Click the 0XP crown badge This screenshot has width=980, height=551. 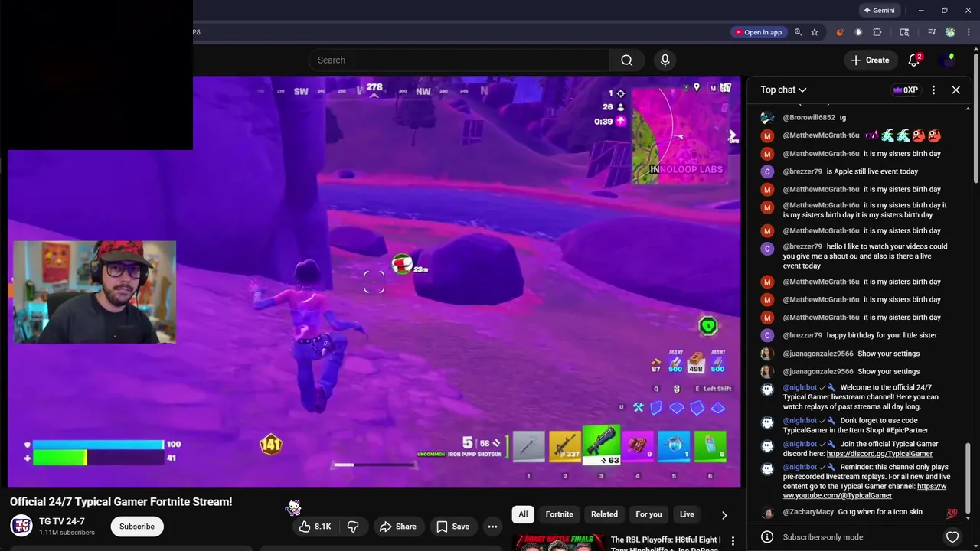coord(906,90)
